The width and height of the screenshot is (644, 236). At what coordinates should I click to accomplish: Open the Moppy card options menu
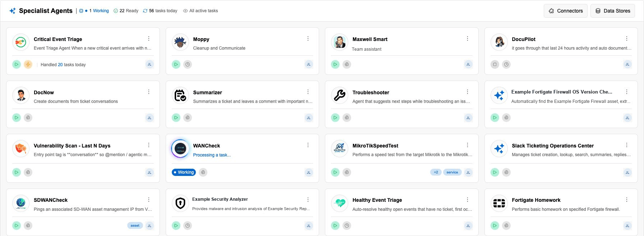point(308,38)
